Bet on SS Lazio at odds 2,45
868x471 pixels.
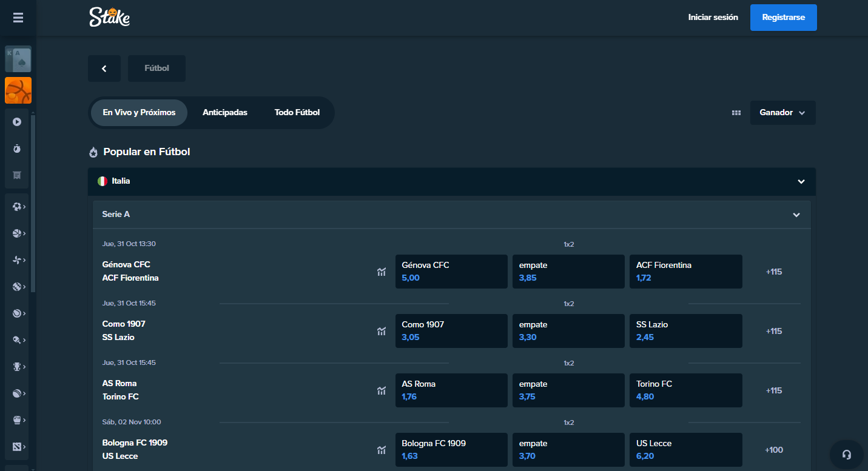pos(686,331)
